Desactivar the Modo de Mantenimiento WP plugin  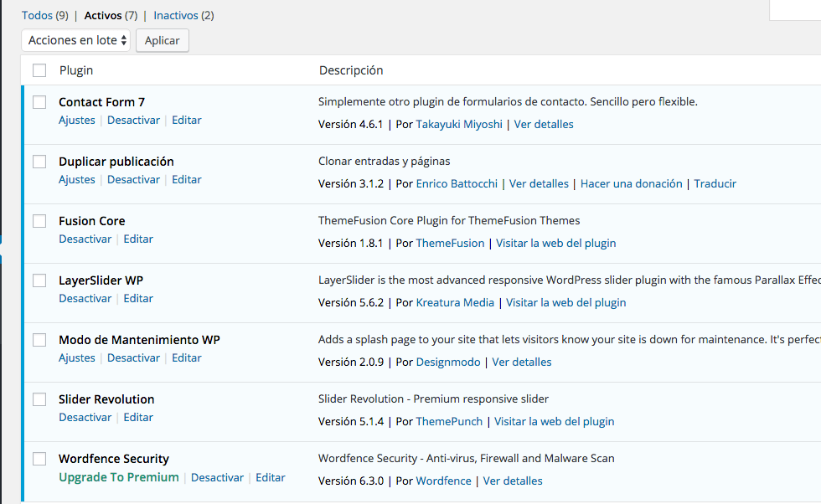tap(133, 358)
